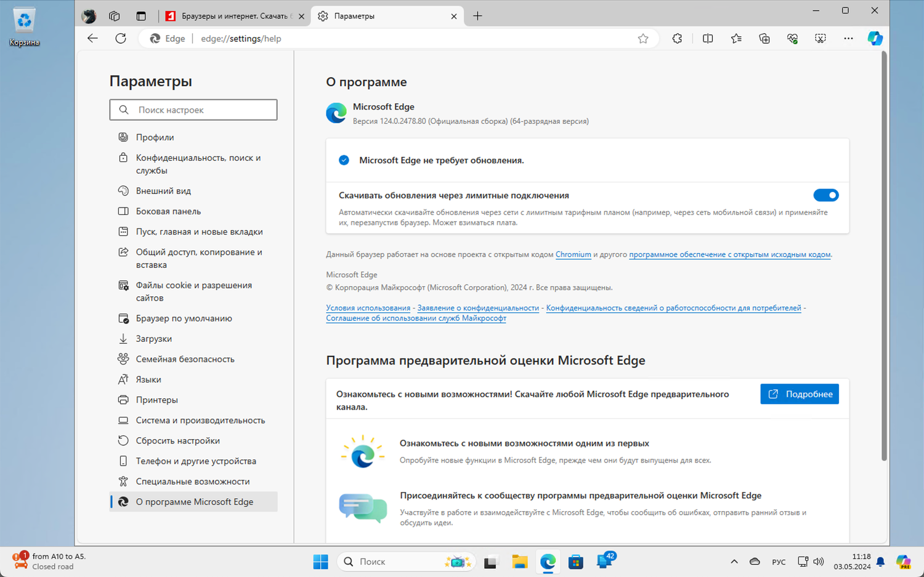Open 'Загрузки' settings
The height and width of the screenshot is (577, 924).
193,339
